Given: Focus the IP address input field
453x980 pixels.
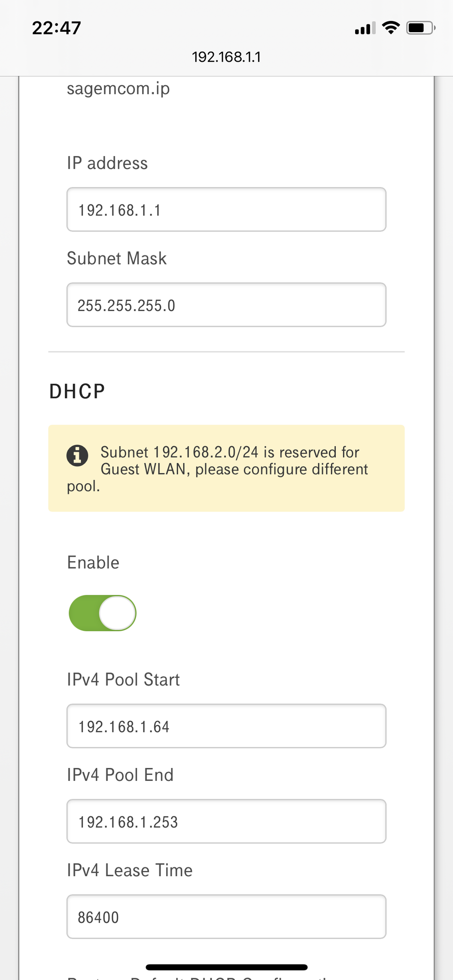Looking at the screenshot, I should 226,210.
